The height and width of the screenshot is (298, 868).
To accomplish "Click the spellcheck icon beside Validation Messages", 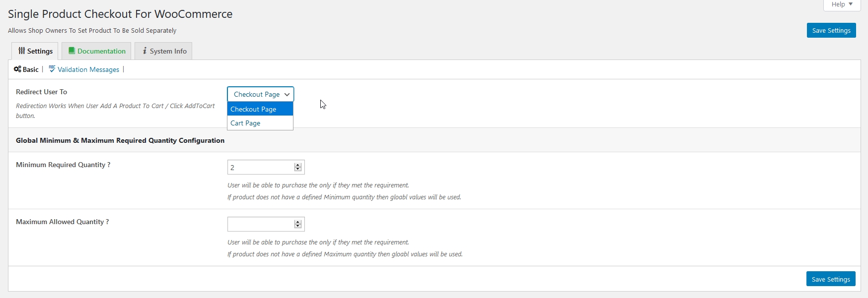I will click(52, 69).
